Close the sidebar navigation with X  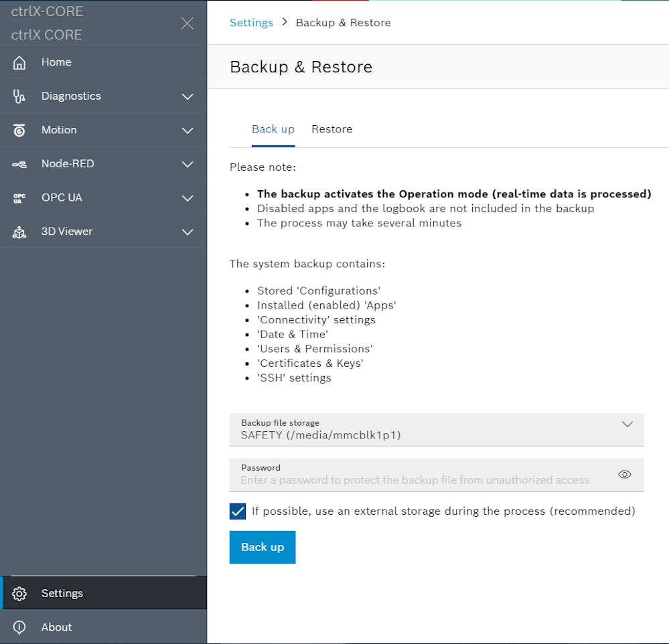click(x=188, y=23)
